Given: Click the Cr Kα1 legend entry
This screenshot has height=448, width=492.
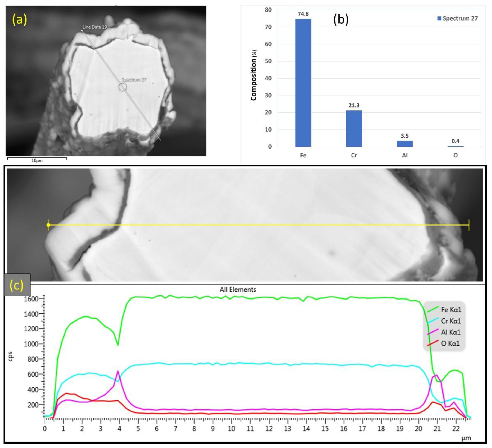Looking at the screenshot, I should (x=451, y=321).
